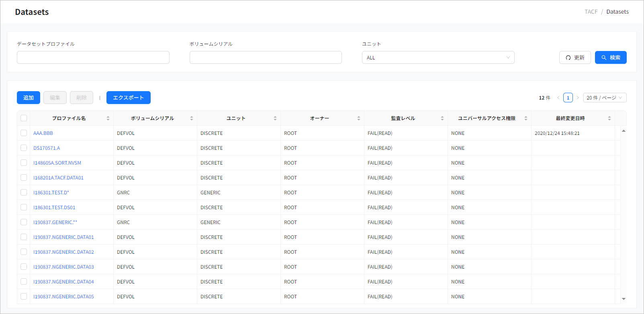The width and height of the screenshot is (644, 314).
Task: Check the I186301.TEST.D* row checkbox
Action: pyautogui.click(x=24, y=192)
